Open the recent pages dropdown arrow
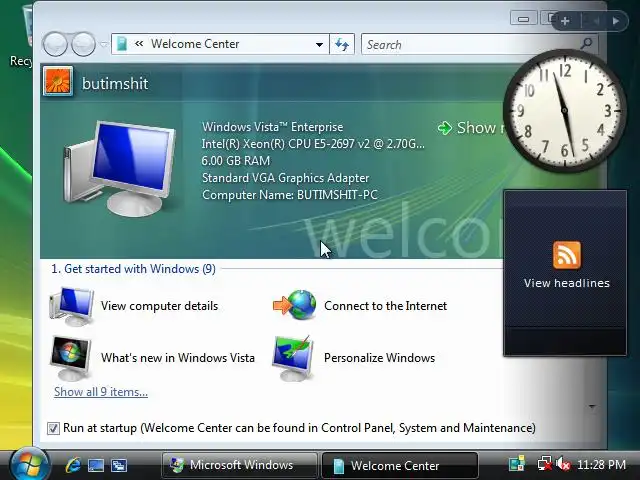The width and height of the screenshot is (640, 480). click(x=103, y=44)
